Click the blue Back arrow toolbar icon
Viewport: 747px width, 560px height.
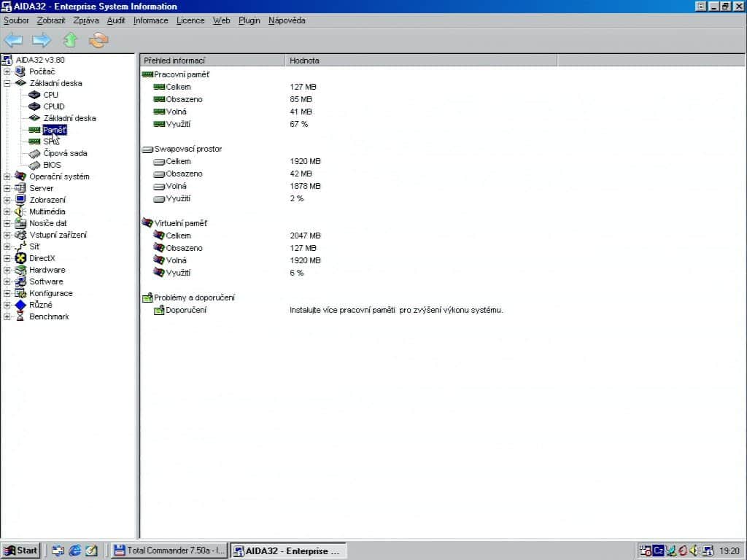point(13,40)
